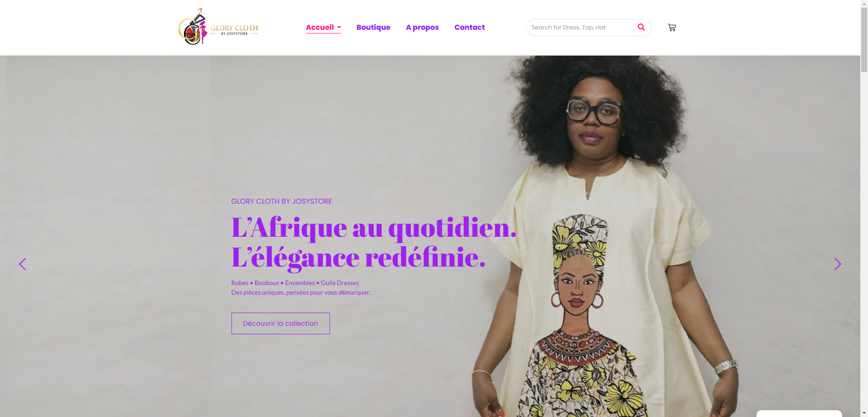Screen dimensions: 868x417
Task: Go to previous slide with left arrow
Action: pyautogui.click(x=23, y=264)
